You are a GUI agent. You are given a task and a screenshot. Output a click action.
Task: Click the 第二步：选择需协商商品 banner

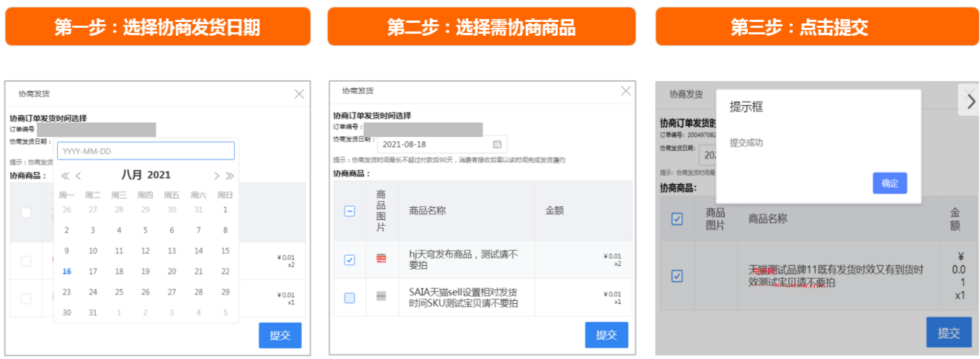point(481,27)
